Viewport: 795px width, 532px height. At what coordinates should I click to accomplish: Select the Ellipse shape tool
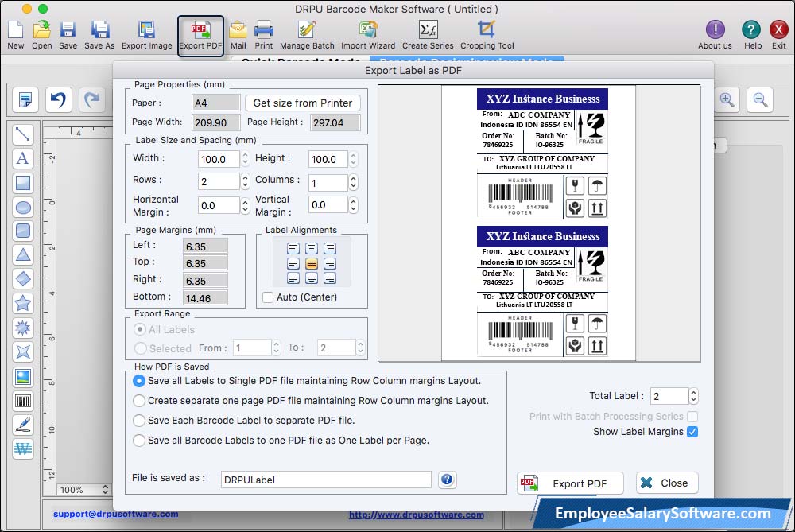[23, 207]
